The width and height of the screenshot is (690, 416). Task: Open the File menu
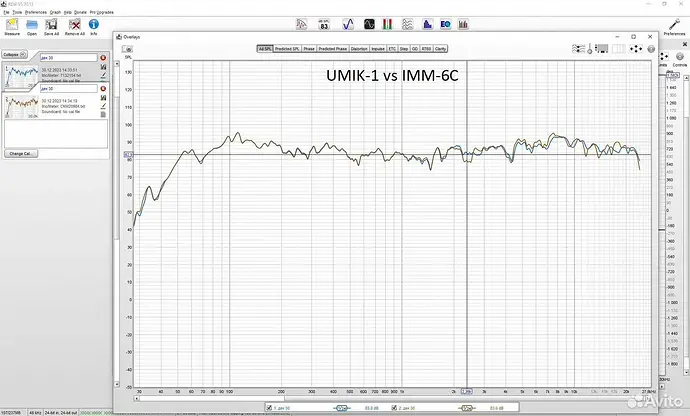tap(6, 12)
